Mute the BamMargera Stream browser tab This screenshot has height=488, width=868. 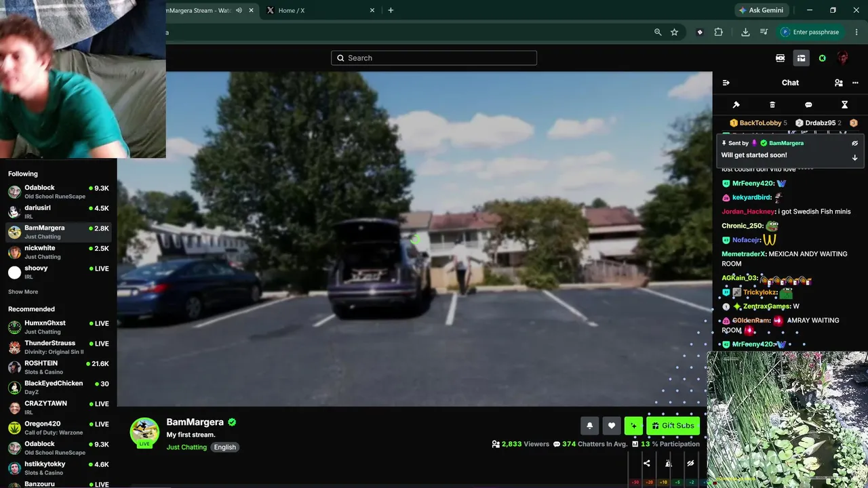(239, 10)
